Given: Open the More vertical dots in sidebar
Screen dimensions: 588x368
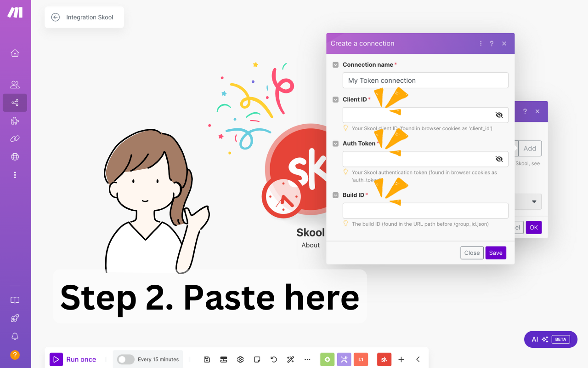Looking at the screenshot, I should (x=15, y=175).
